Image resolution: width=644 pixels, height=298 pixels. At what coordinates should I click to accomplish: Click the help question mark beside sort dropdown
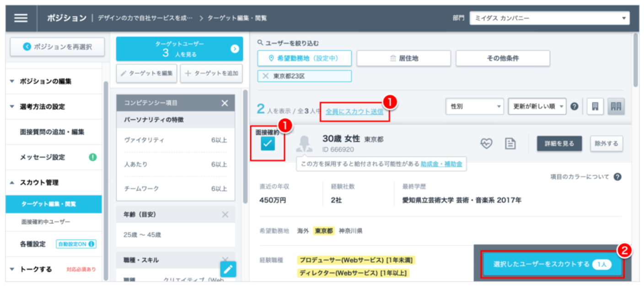click(574, 106)
